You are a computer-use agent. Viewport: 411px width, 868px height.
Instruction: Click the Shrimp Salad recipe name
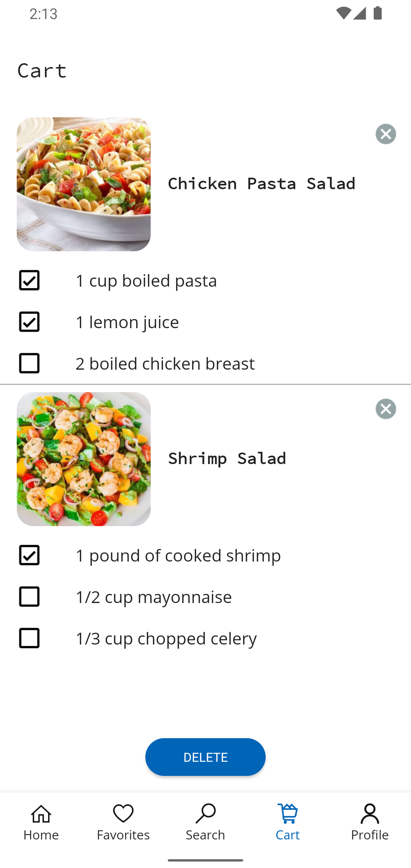227,459
